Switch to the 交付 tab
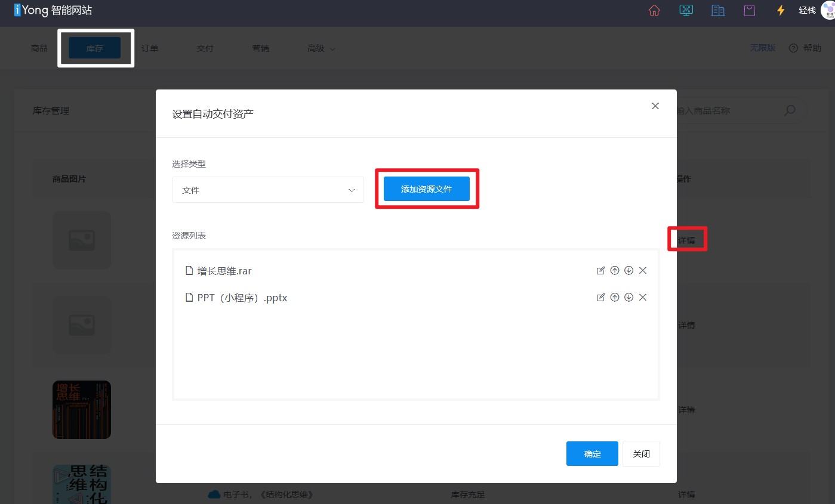Image resolution: width=835 pixels, height=504 pixels. pyautogui.click(x=205, y=48)
